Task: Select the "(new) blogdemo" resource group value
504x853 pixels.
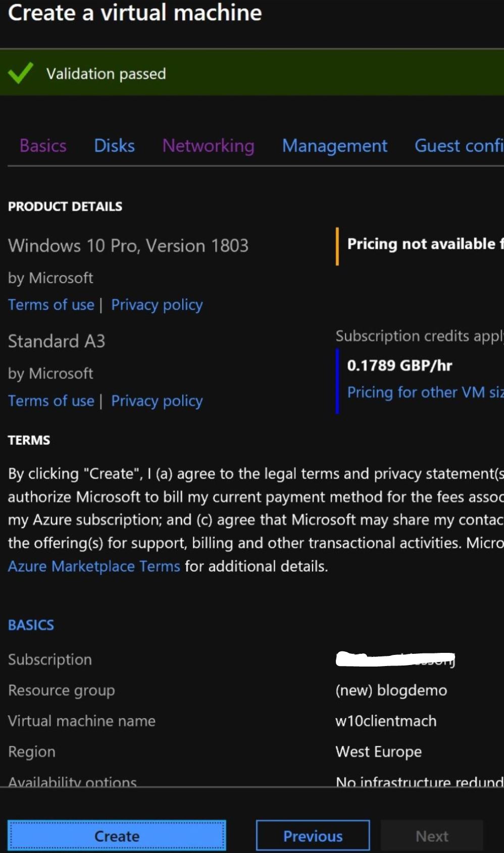Action: (391, 690)
